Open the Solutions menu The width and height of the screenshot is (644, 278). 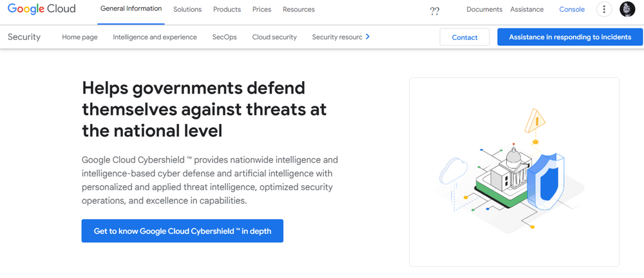(187, 10)
